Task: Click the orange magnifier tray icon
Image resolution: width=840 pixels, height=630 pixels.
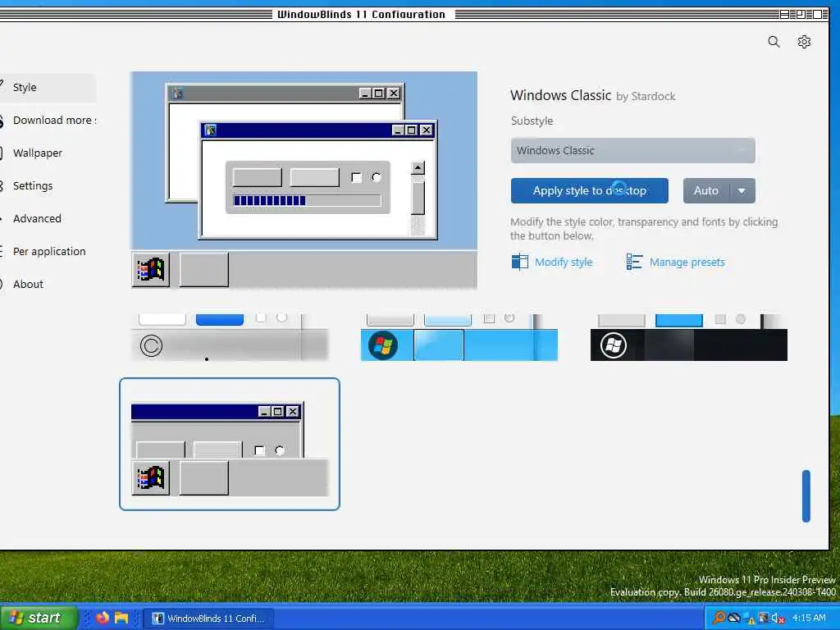Action: tap(719, 619)
